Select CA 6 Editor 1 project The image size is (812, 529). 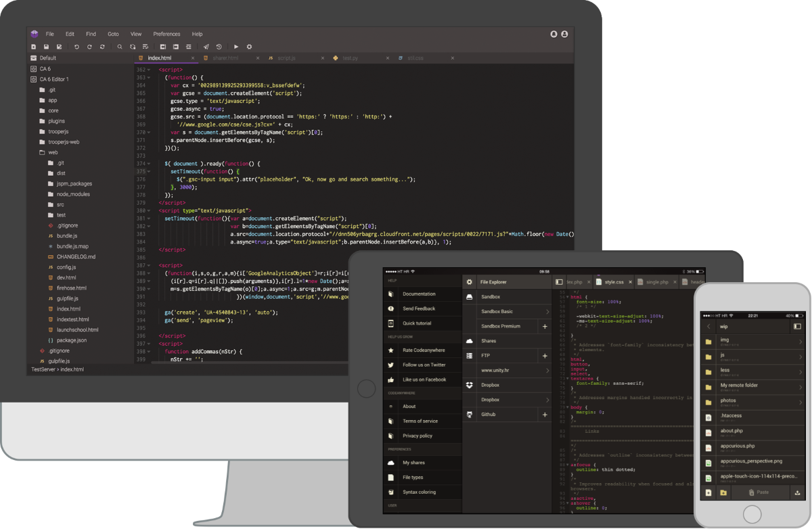pyautogui.click(x=54, y=79)
